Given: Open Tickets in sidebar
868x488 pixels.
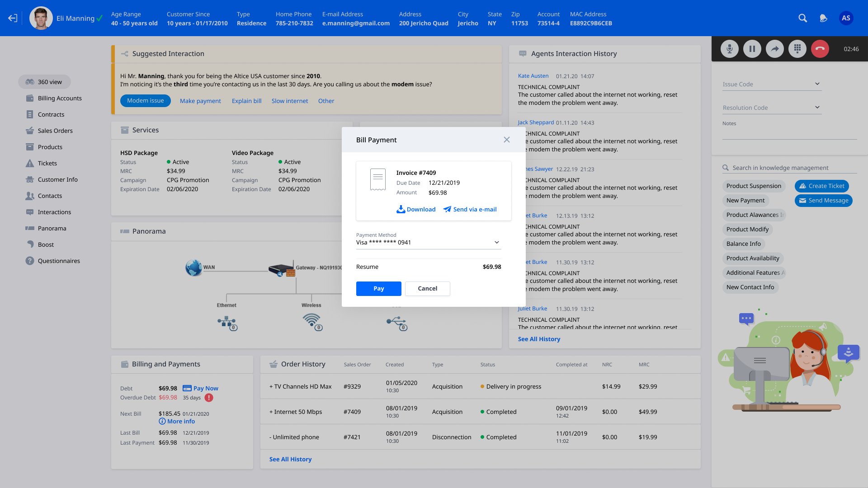Looking at the screenshot, I should (42, 163).
